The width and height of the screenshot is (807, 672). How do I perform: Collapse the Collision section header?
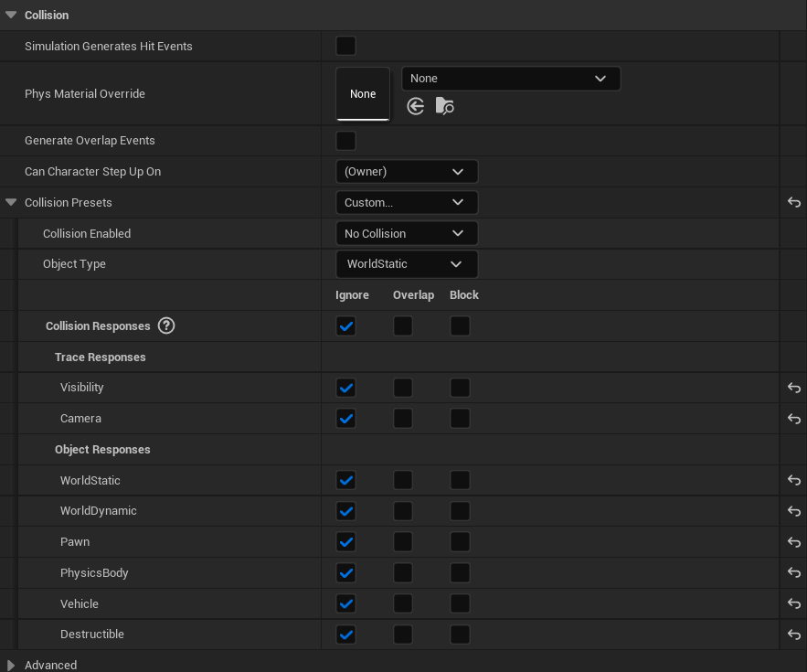11,15
